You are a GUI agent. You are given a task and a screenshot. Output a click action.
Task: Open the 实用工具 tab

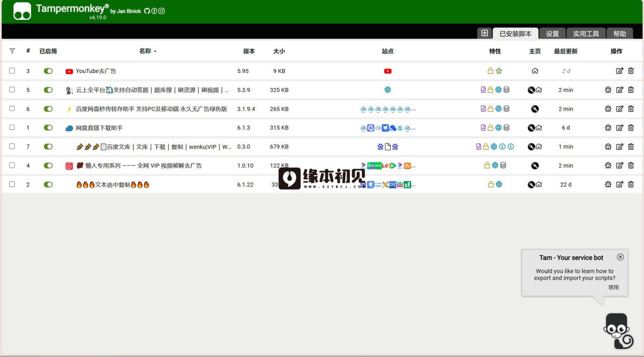point(586,33)
